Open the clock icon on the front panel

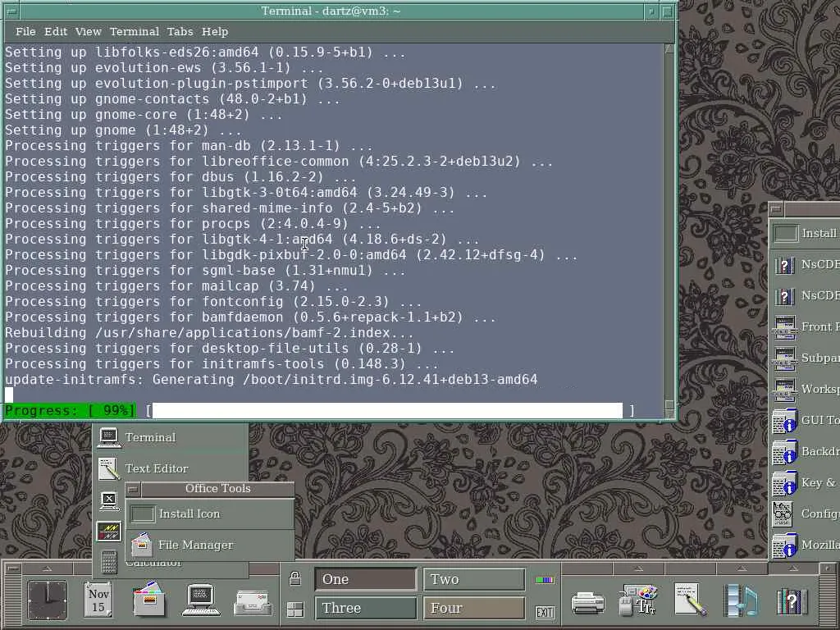click(x=47, y=600)
